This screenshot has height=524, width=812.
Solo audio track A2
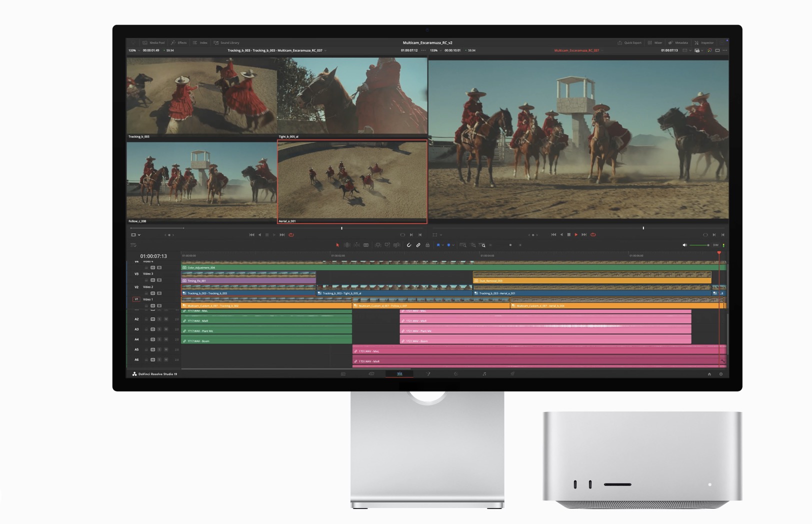(159, 319)
